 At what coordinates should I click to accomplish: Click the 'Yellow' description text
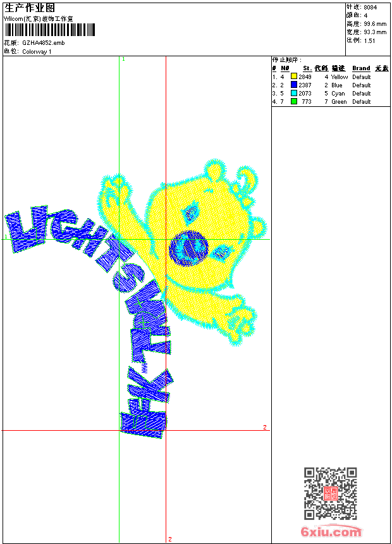(x=340, y=77)
